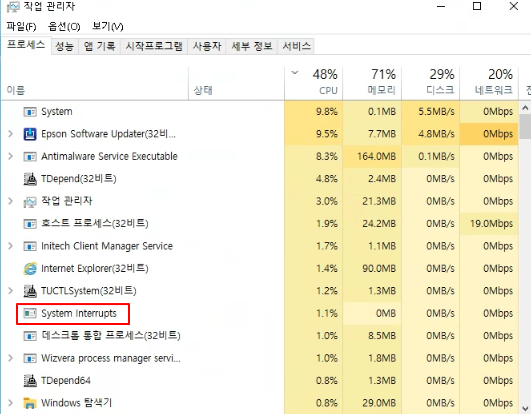Switch to the 세부 정보 tab
This screenshot has height=414, width=531.
pos(252,46)
